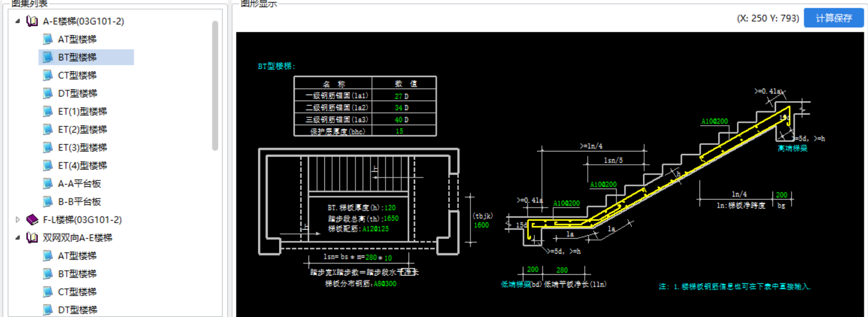The width and height of the screenshot is (868, 317).
Task: Expand the F-L楼梯(03G101-2) tree node
Action: pyautogui.click(x=17, y=220)
